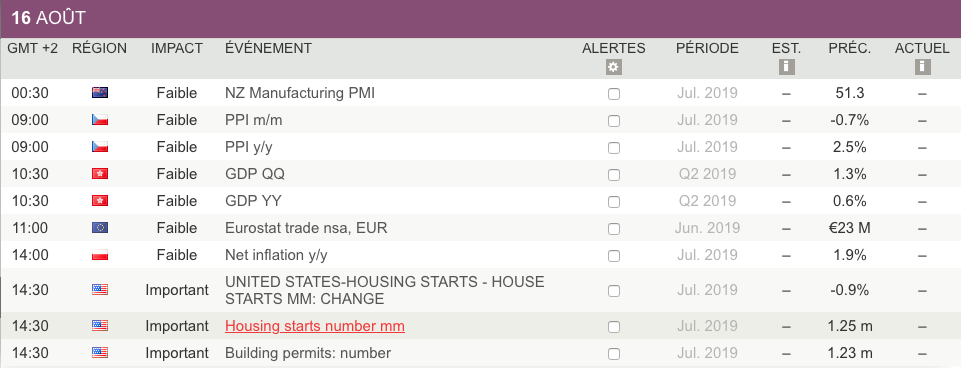Click the ACTUEL info icon

922,67
